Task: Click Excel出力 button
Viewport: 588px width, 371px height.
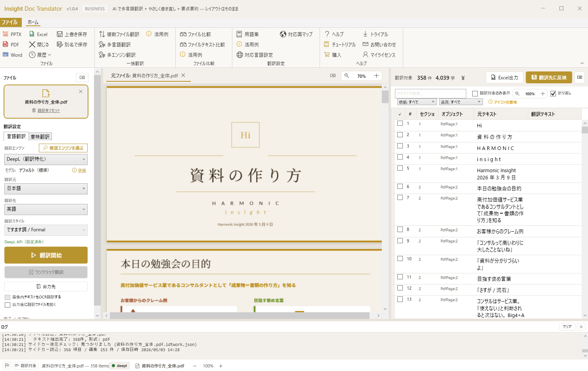Action: (504, 77)
